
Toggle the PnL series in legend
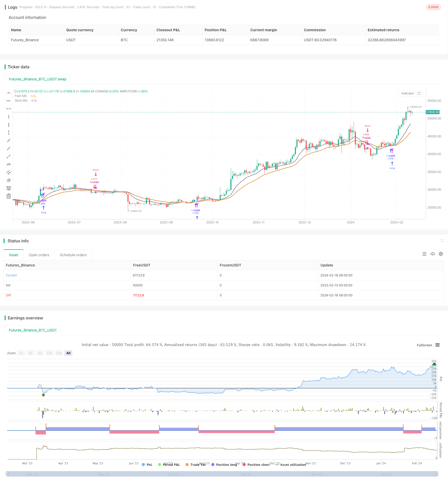click(147, 465)
